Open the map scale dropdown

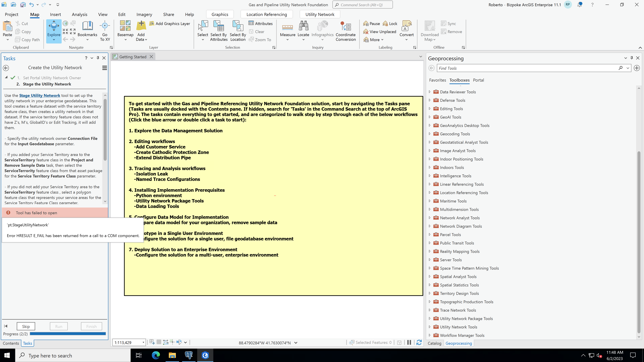coord(143,343)
